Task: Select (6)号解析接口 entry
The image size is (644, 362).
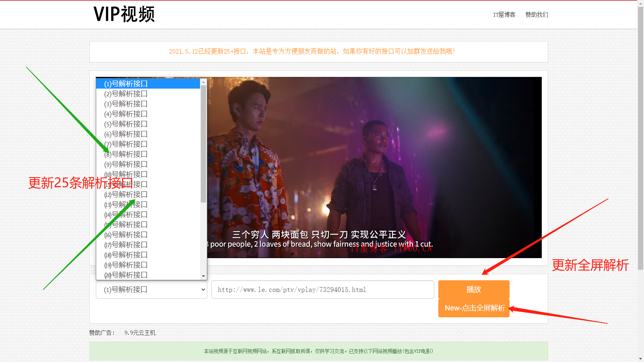Action: [148, 134]
